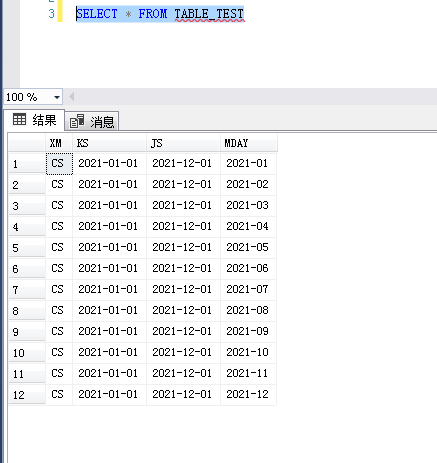Viewport: 437px width, 463px height.
Task: Select row header number 2
Action: pos(27,185)
